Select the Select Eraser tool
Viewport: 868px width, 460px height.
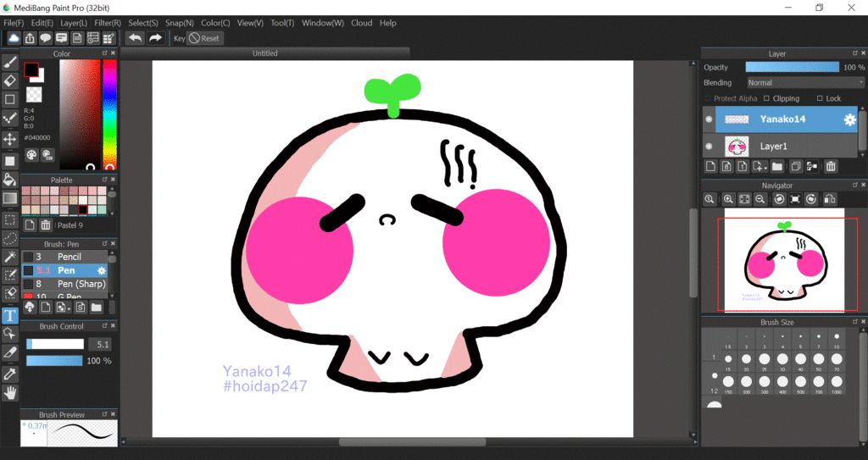(x=10, y=293)
